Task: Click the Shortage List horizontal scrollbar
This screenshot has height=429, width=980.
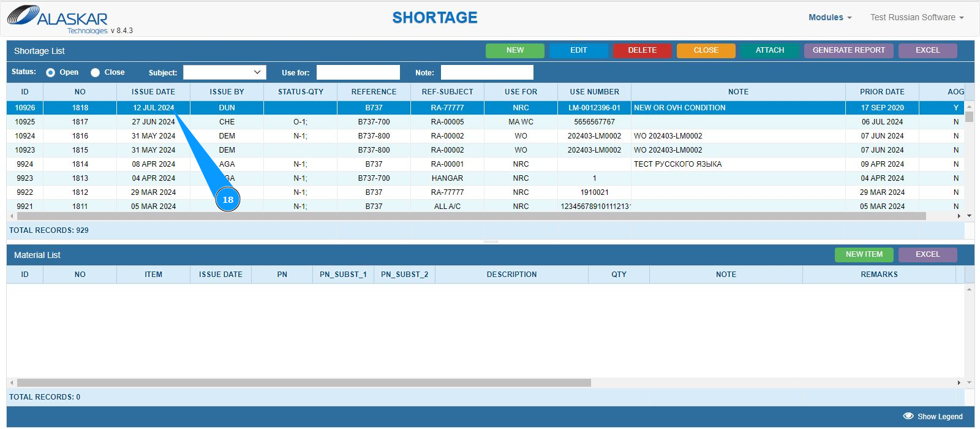Action: (x=472, y=216)
